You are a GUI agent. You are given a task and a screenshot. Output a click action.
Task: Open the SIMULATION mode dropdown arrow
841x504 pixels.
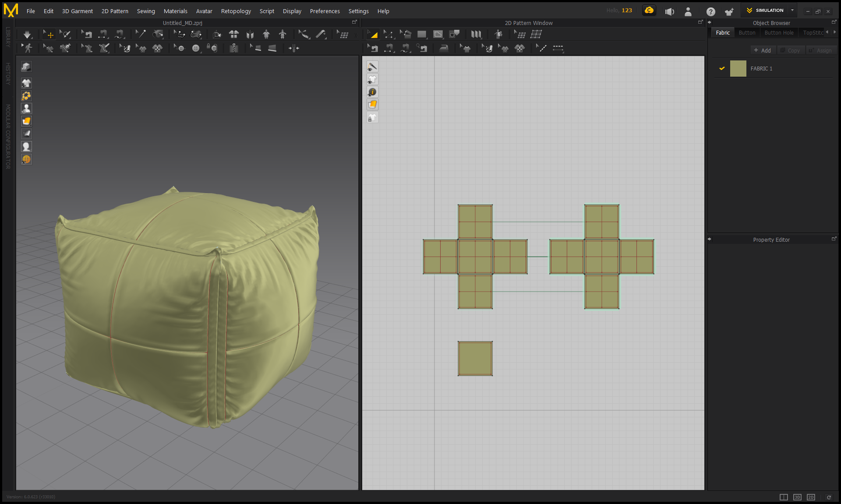(x=792, y=11)
